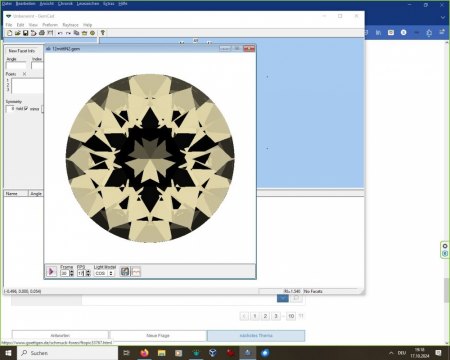The width and height of the screenshot is (450, 360).
Task: Click the Frame number stepper arrows
Action: [x=71, y=273]
